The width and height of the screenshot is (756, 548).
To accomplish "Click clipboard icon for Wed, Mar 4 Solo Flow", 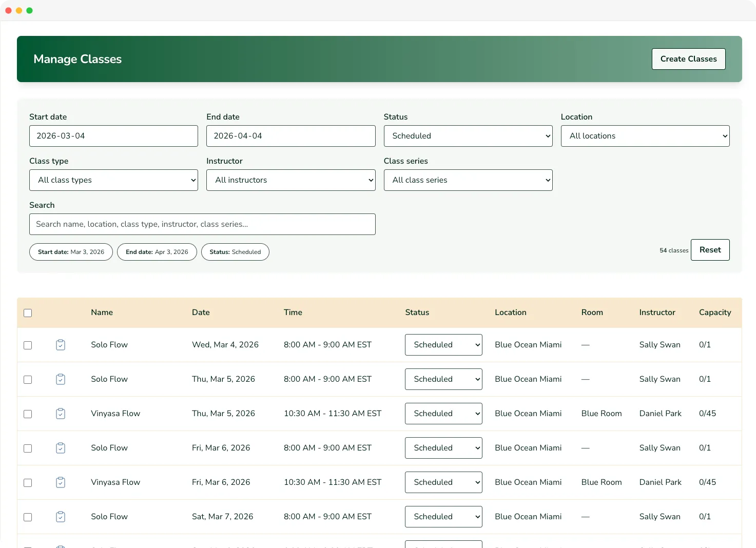I will 61,345.
